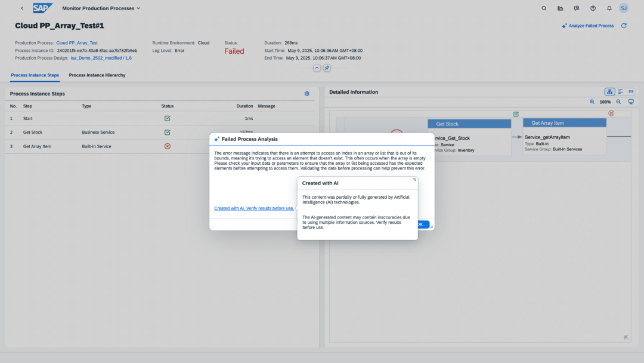Click the Duration column header
The width and height of the screenshot is (644, 363).
click(x=244, y=106)
